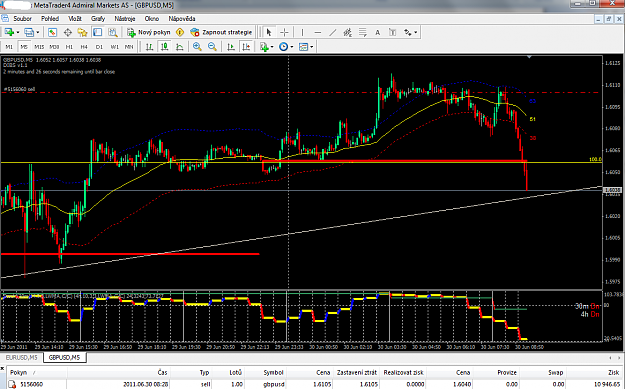Expand the Templates dropdown
This screenshot has width=625, height=389.
click(x=312, y=47)
